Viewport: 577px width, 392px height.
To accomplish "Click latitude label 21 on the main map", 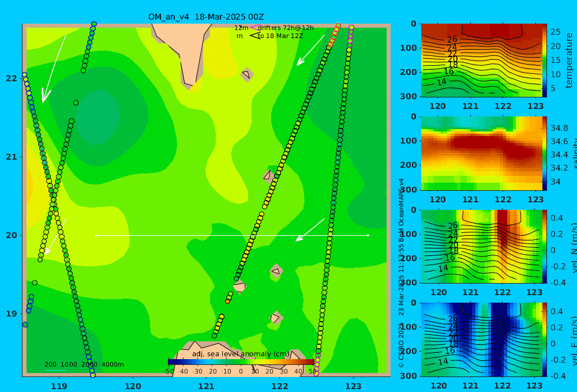I will click(12, 157).
